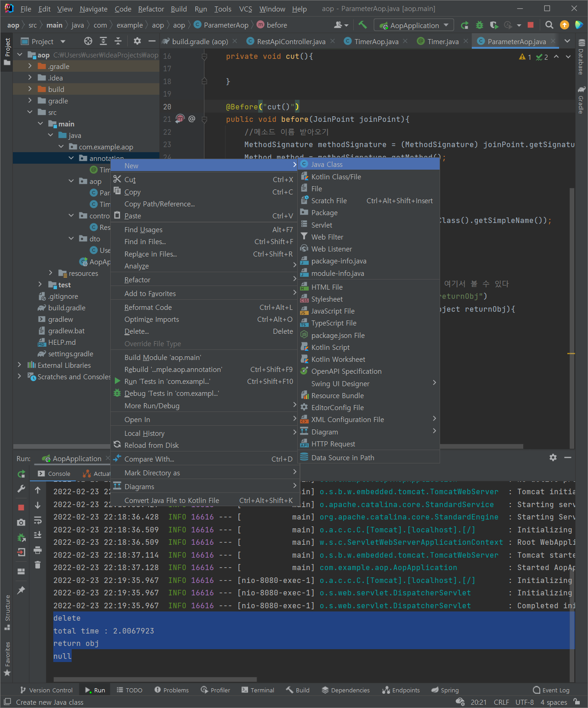The image size is (588, 708).
Task: Toggle the Project tool window side tab
Action: (x=7, y=51)
